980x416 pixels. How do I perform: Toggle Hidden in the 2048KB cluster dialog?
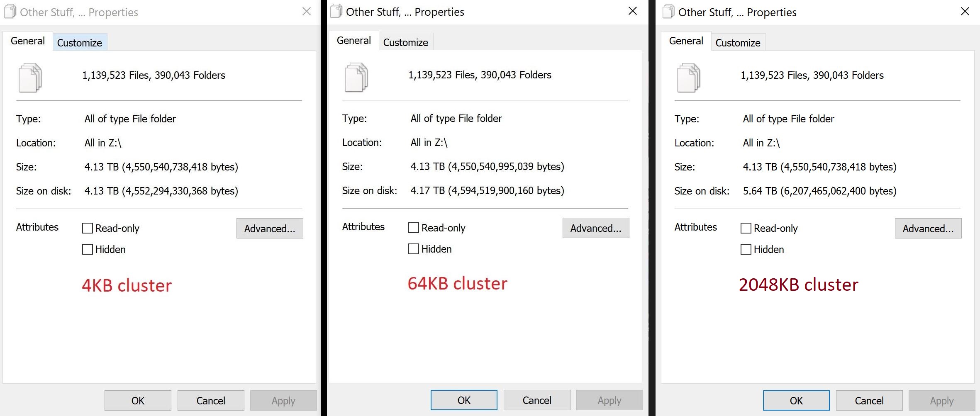point(746,249)
